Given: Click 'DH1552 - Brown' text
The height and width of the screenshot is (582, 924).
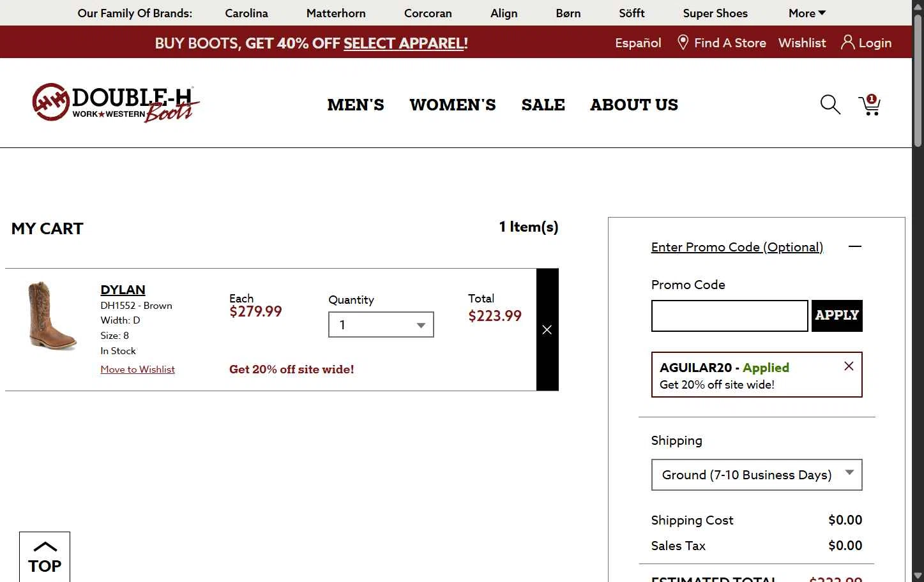Looking at the screenshot, I should click(136, 306).
